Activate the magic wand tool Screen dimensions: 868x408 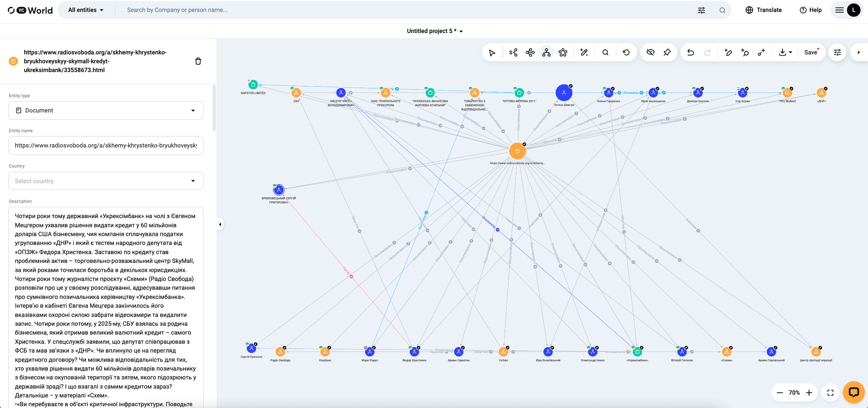tap(584, 53)
